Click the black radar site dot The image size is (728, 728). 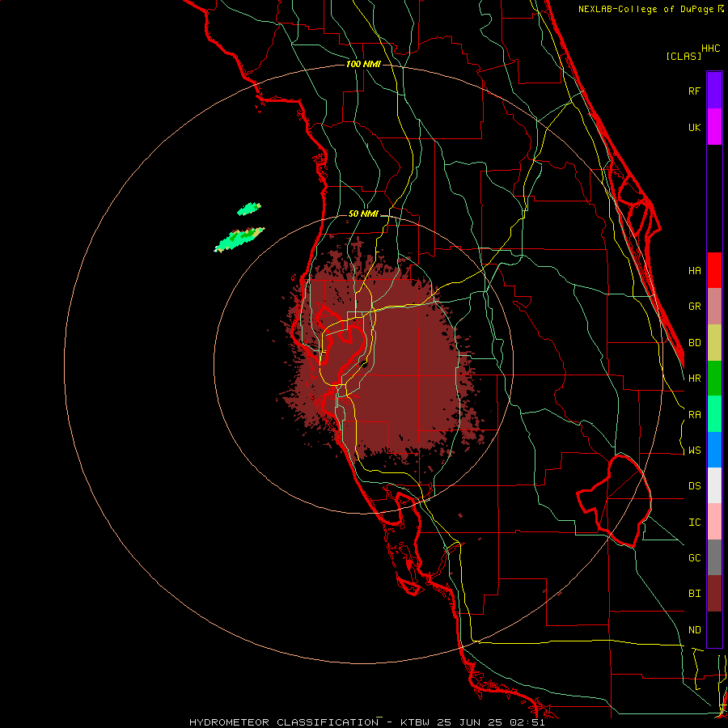365,365
